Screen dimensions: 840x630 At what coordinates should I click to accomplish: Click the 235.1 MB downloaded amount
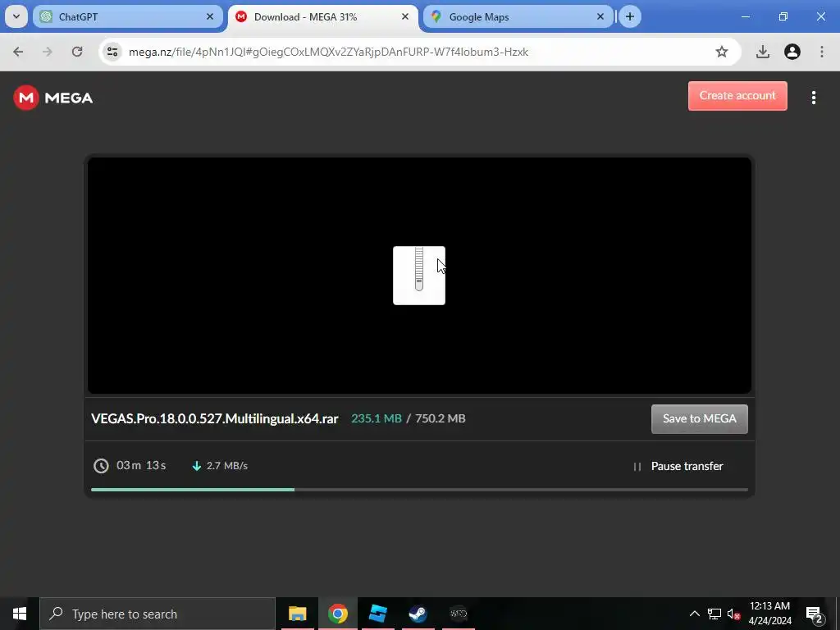376,418
